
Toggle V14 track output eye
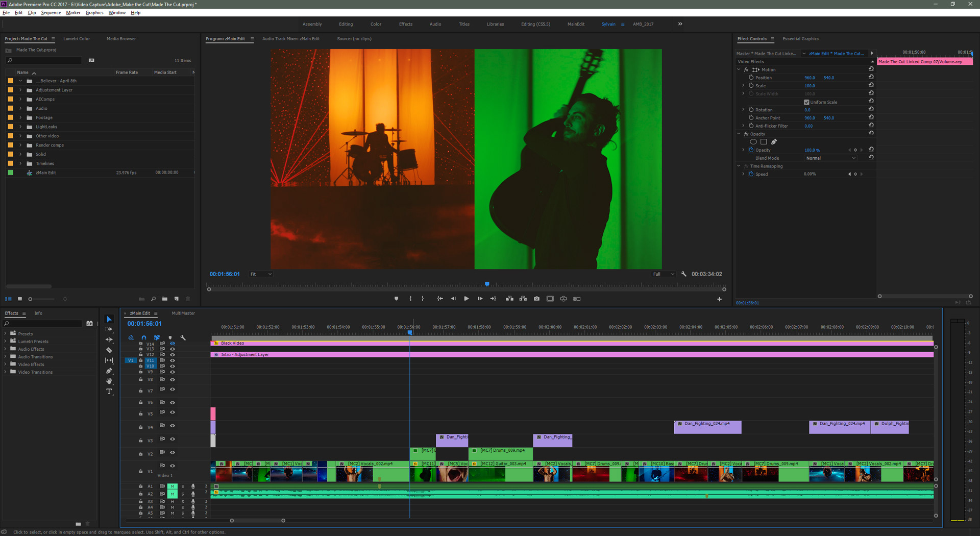(x=173, y=344)
